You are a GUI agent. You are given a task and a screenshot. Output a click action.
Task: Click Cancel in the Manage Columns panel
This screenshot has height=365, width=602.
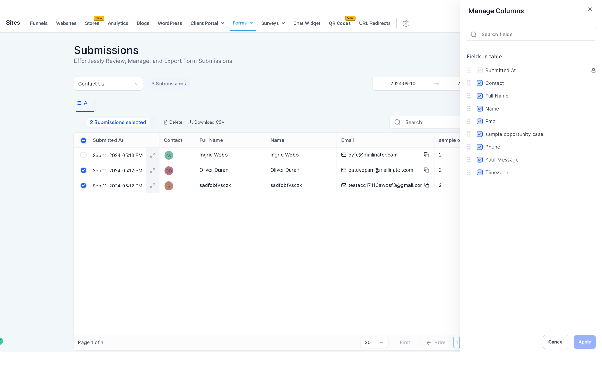click(x=555, y=342)
